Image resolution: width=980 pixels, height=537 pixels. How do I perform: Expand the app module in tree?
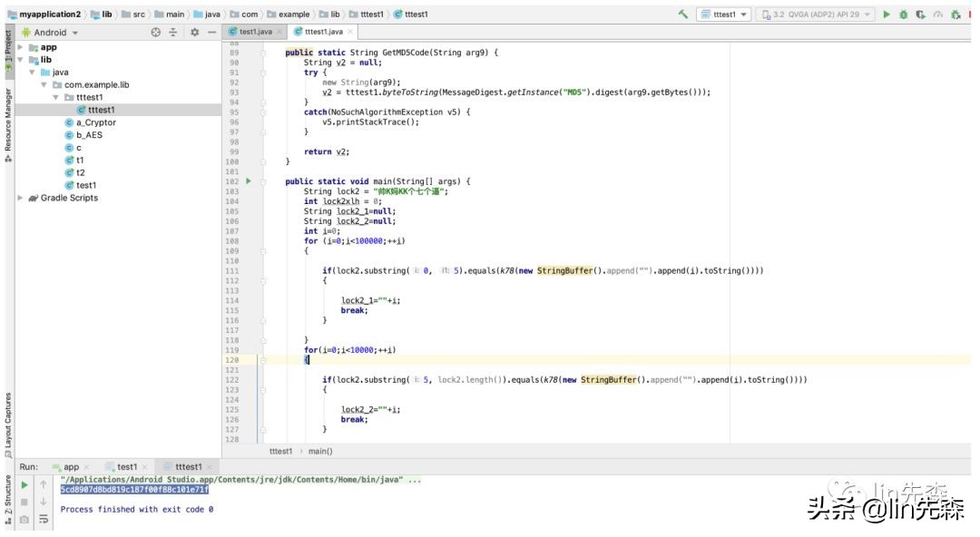(21, 47)
